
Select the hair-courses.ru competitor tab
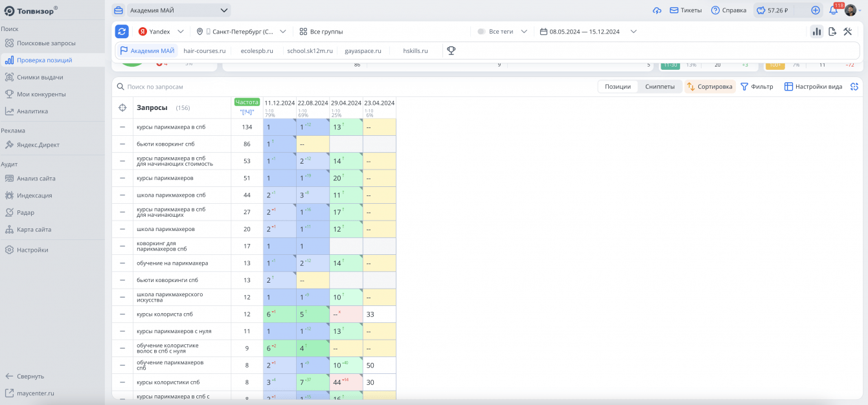[x=204, y=50]
